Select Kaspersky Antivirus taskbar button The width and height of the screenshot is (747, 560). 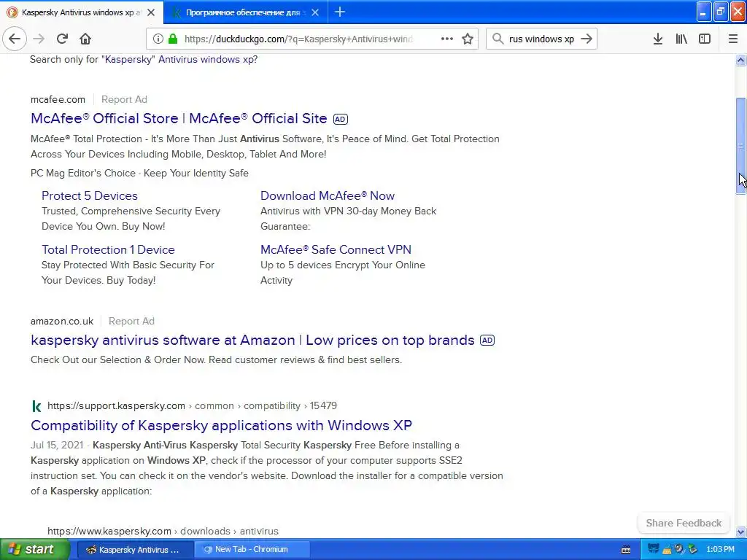135,550
